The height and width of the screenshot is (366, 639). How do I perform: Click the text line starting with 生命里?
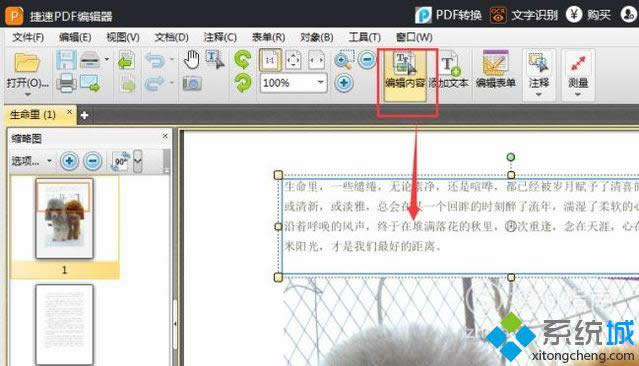click(x=461, y=187)
